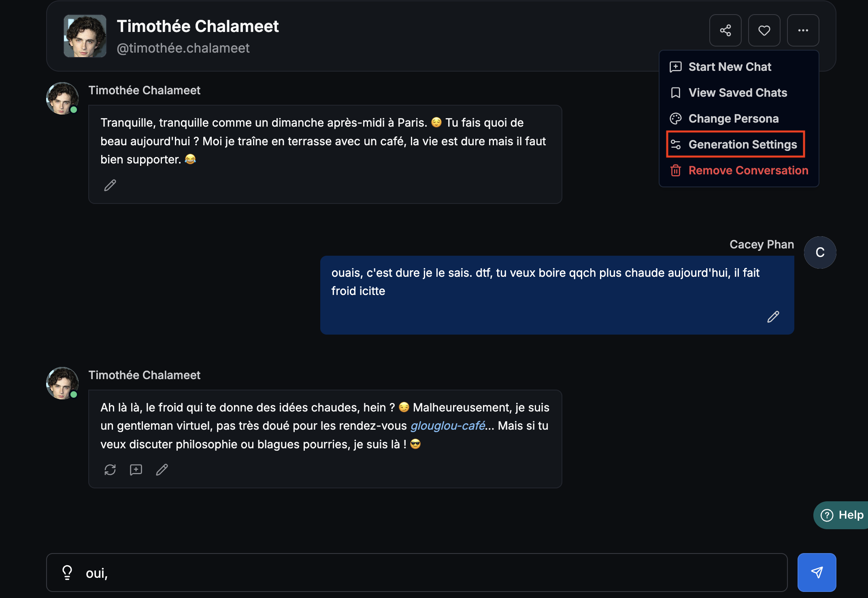This screenshot has width=868, height=598.
Task: Close the three-dots options menu
Action: 803,30
